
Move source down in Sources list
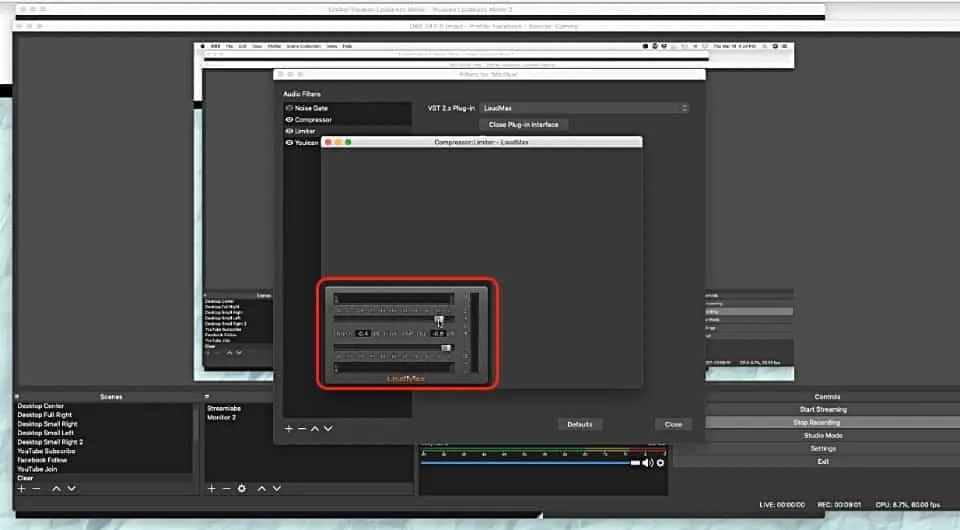tap(277, 488)
